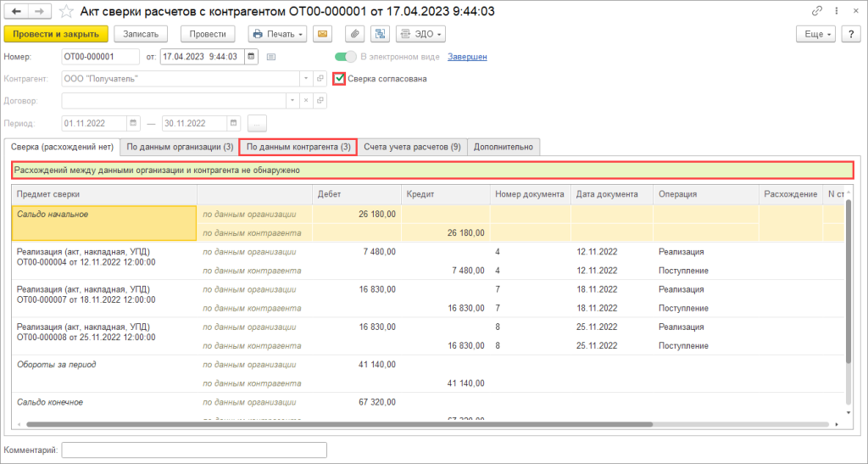868x464 pixels.
Task: Switch to 'По данным контрагента (3)' tab
Action: coord(298,147)
